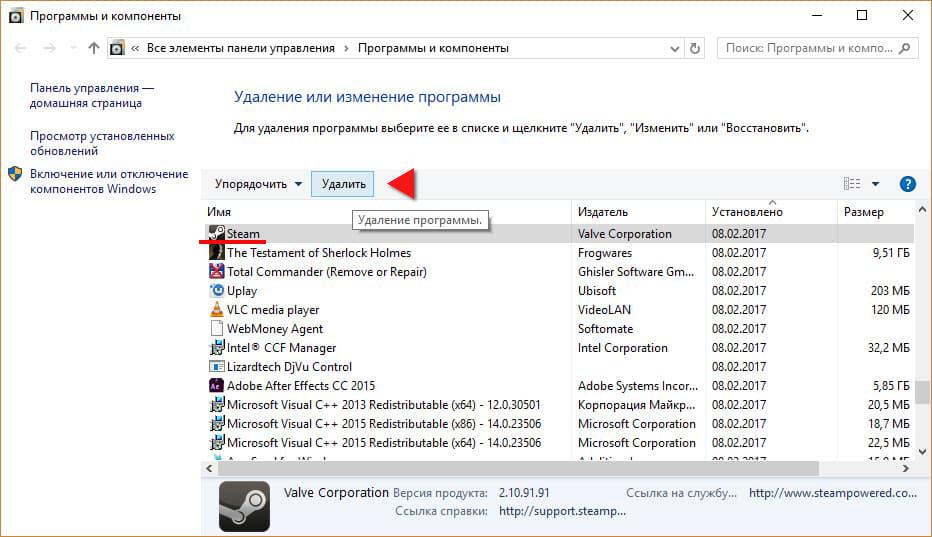Open the recent locations dropdown arrow

(x=73, y=48)
